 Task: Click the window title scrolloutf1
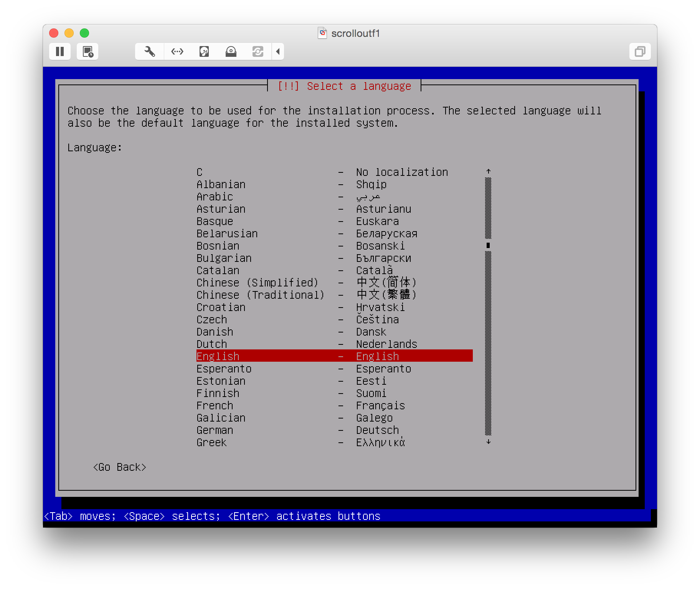point(355,33)
